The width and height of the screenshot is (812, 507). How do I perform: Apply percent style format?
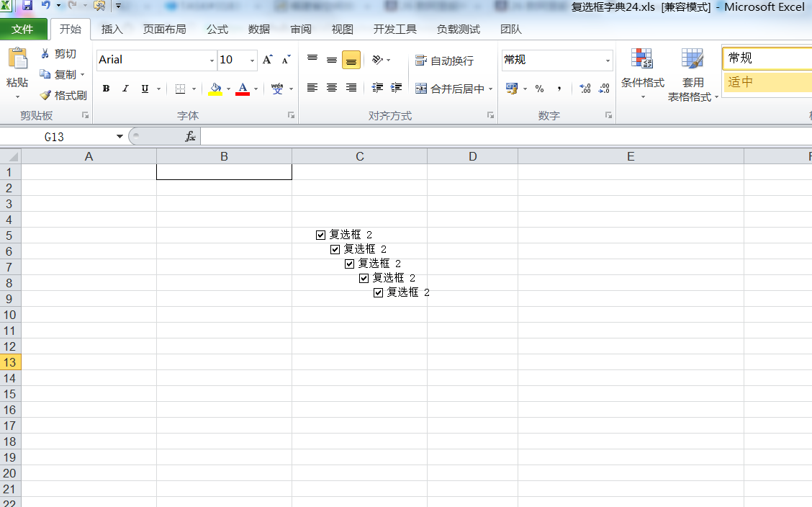(x=540, y=89)
